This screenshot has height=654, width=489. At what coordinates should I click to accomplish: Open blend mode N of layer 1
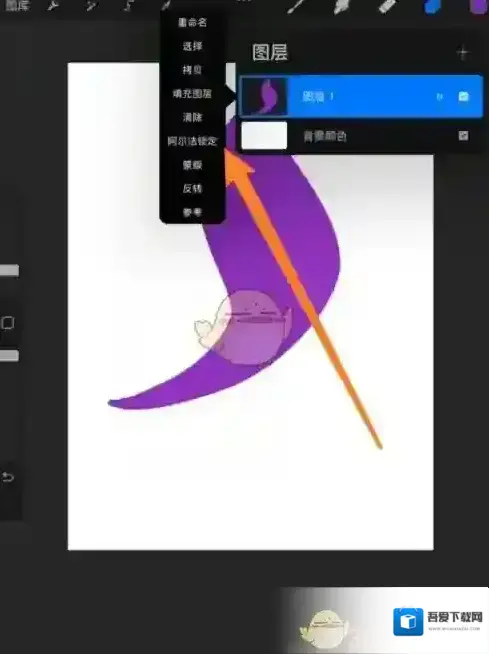click(439, 97)
